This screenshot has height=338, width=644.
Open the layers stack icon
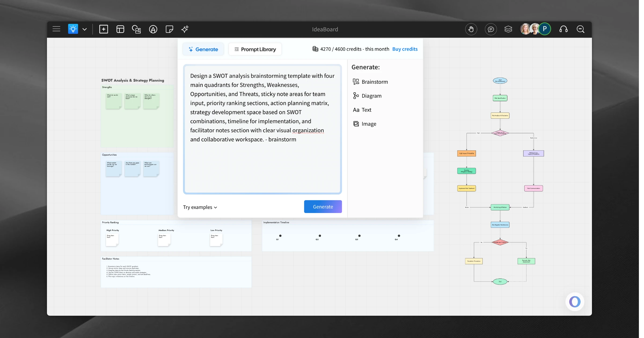(x=508, y=29)
